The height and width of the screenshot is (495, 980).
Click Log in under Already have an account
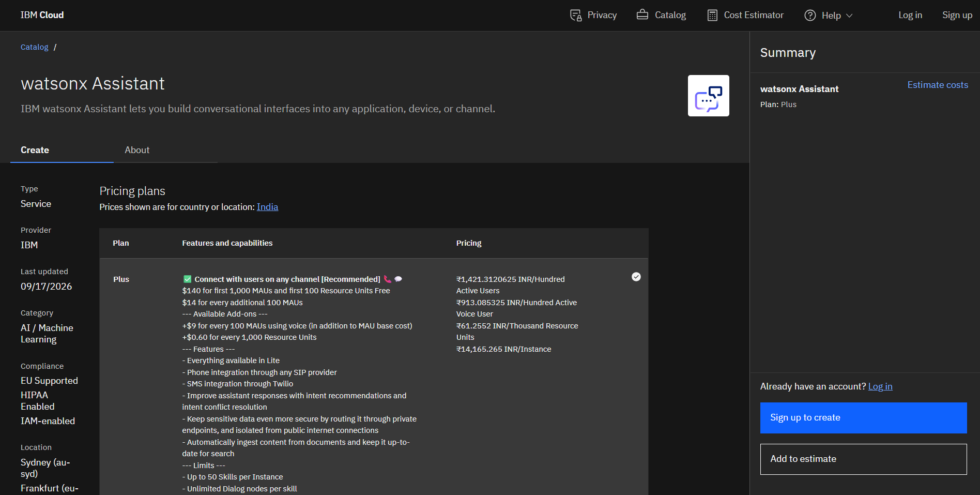click(x=880, y=386)
